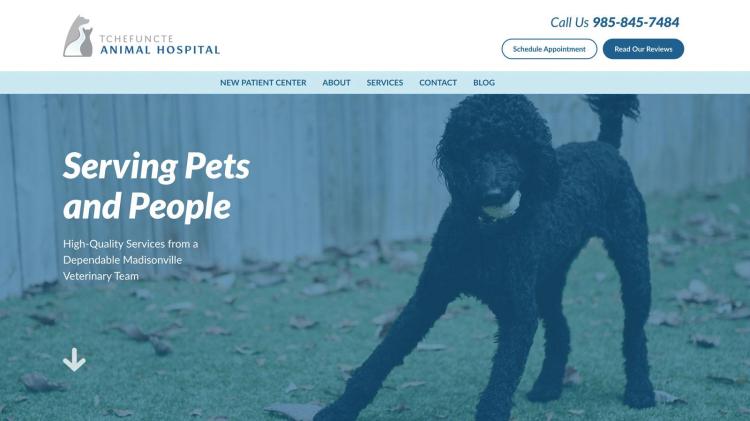Click the dog and cat silhouette logo icon
Screen dimensions: 750x421
pos(78,36)
